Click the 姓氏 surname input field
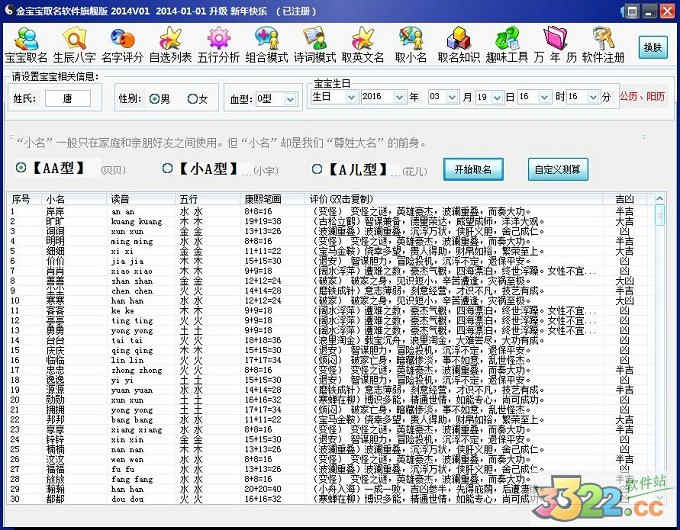The width and height of the screenshot is (680, 530). click(68, 98)
